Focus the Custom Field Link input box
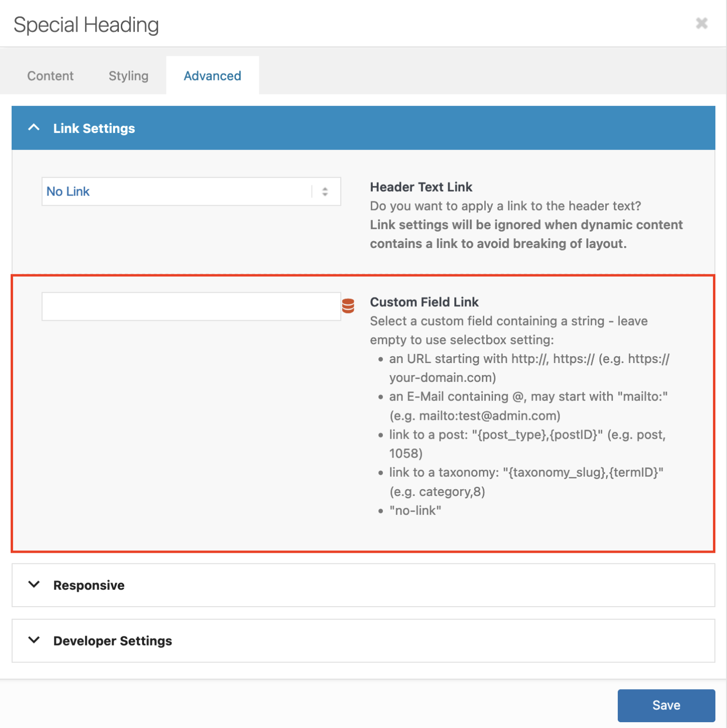This screenshot has height=728, width=727. 191,306
